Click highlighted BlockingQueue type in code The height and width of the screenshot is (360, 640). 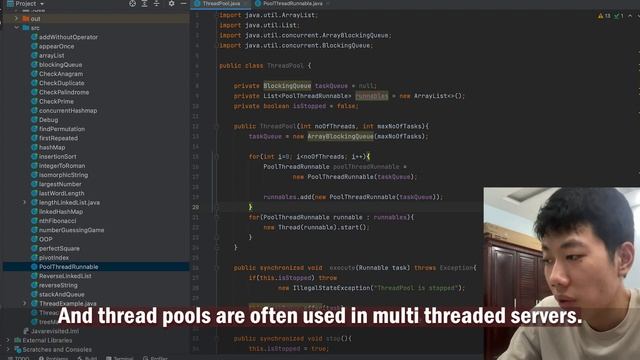[x=287, y=86]
